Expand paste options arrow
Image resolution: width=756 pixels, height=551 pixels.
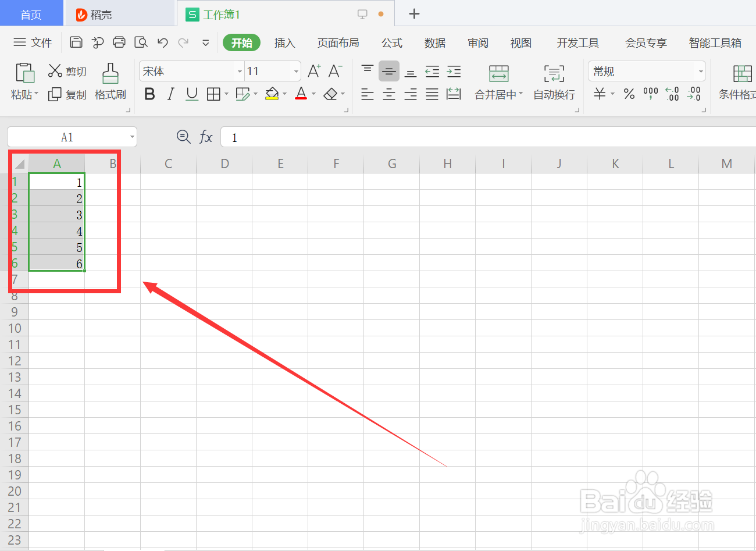(x=36, y=94)
